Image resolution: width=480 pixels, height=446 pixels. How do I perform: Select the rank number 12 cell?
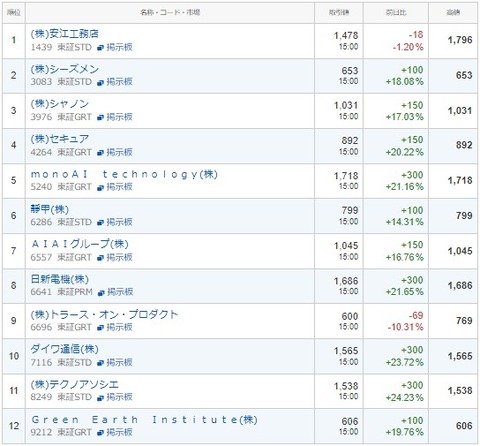[x=14, y=426]
